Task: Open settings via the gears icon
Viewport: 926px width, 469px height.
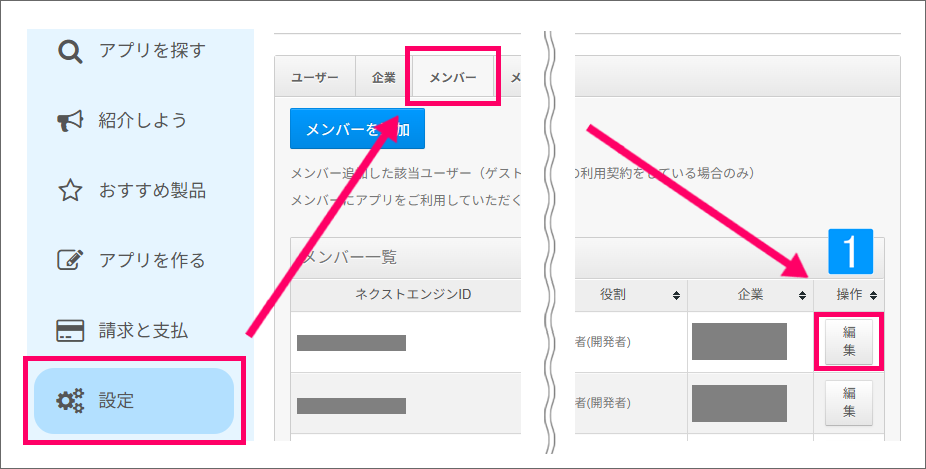Action: pos(70,402)
